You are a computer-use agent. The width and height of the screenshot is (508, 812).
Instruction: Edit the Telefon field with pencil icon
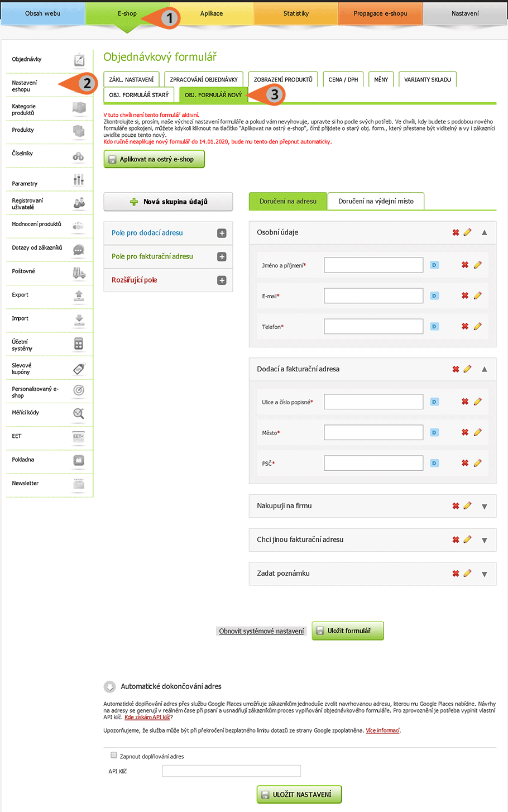point(478,326)
